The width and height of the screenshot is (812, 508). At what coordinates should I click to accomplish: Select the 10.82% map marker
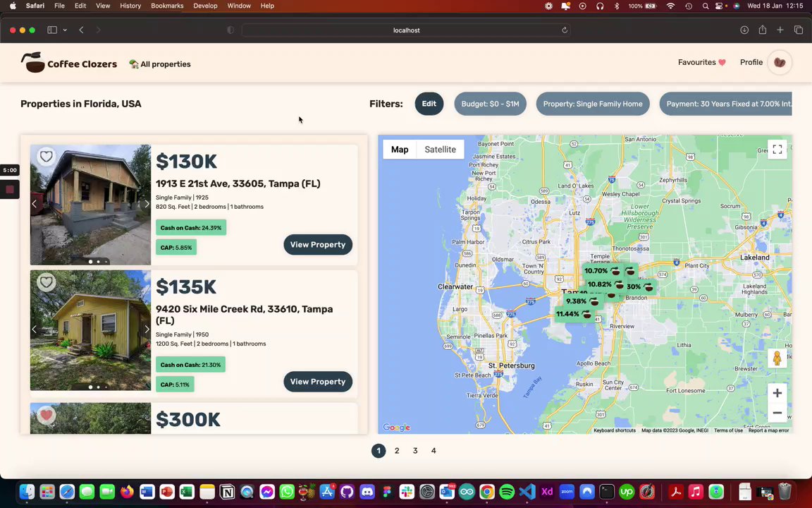pos(605,284)
